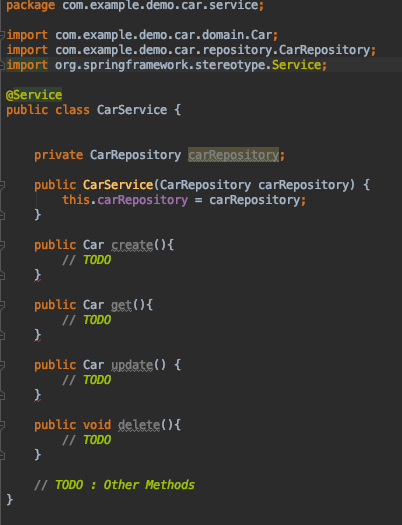Viewport: 402px width, 525px height.
Task: Click the TODO comment inside create()
Action: [x=86, y=260]
